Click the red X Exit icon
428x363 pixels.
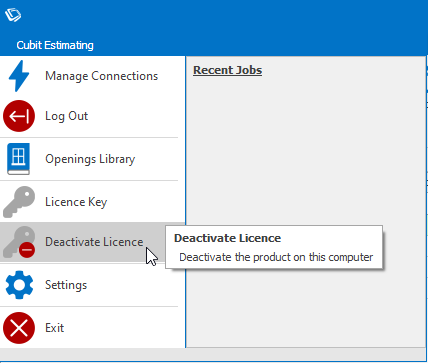(19, 328)
